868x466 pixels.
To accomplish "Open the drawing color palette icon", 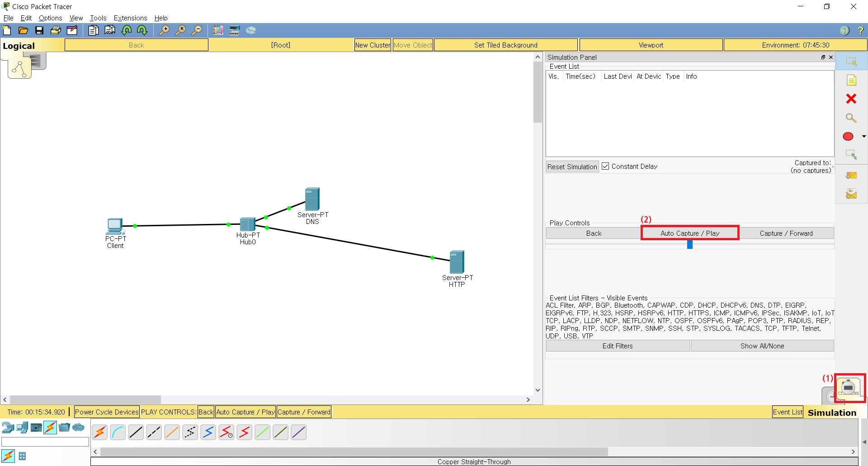I will tap(218, 30).
